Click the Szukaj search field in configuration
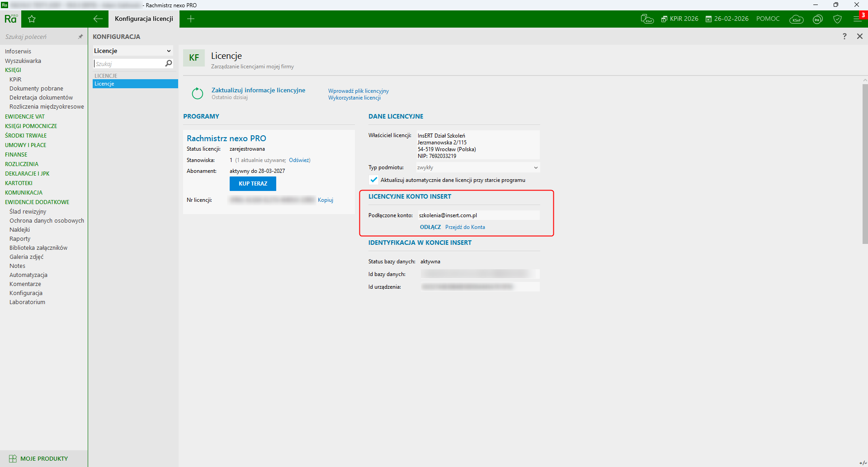Viewport: 868px width, 467px height. [129, 64]
